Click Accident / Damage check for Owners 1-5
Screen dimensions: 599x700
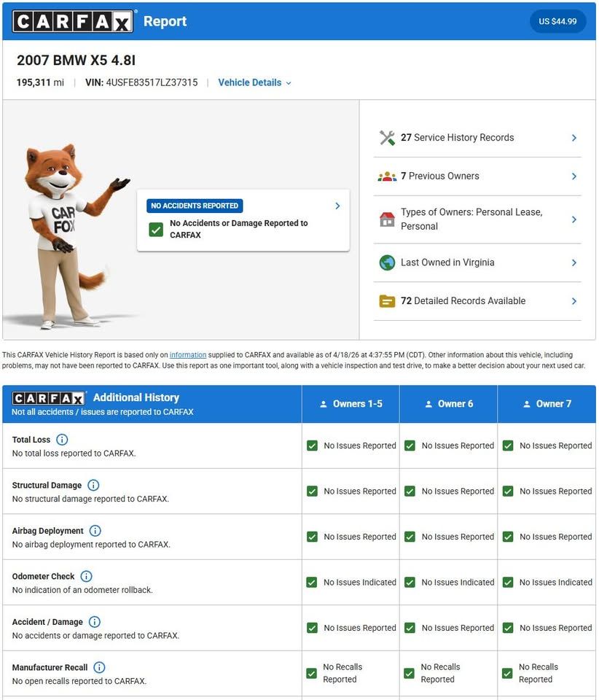click(x=312, y=628)
